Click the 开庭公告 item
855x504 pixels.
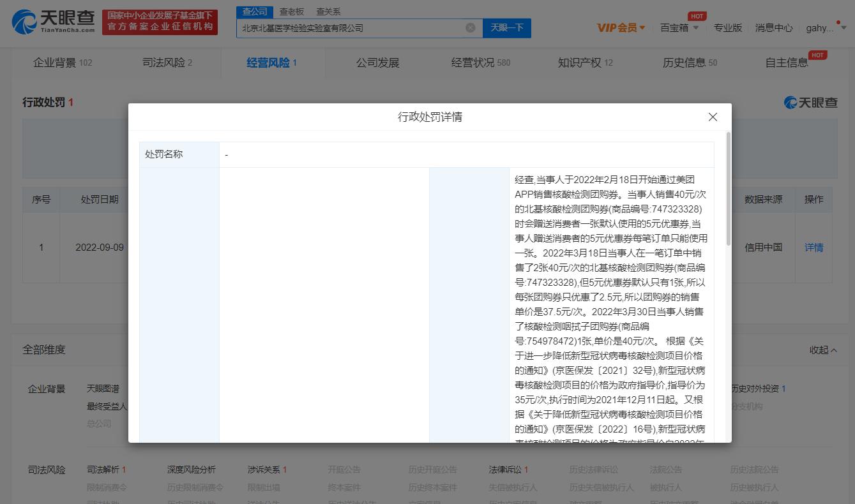point(344,470)
